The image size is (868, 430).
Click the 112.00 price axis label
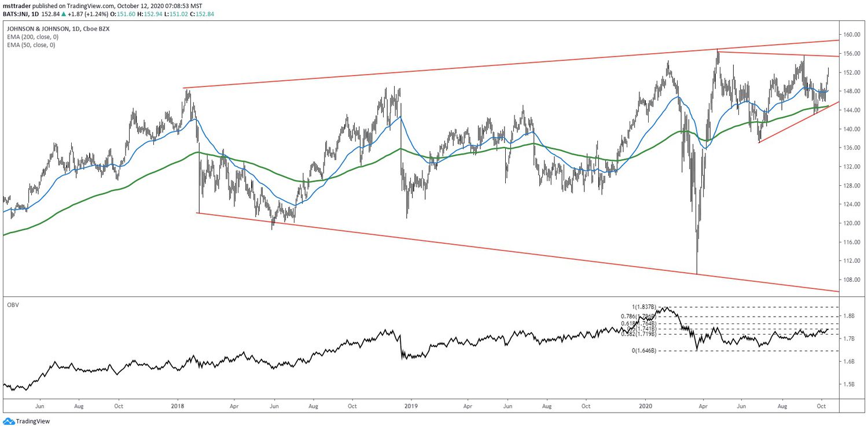pyautogui.click(x=853, y=261)
